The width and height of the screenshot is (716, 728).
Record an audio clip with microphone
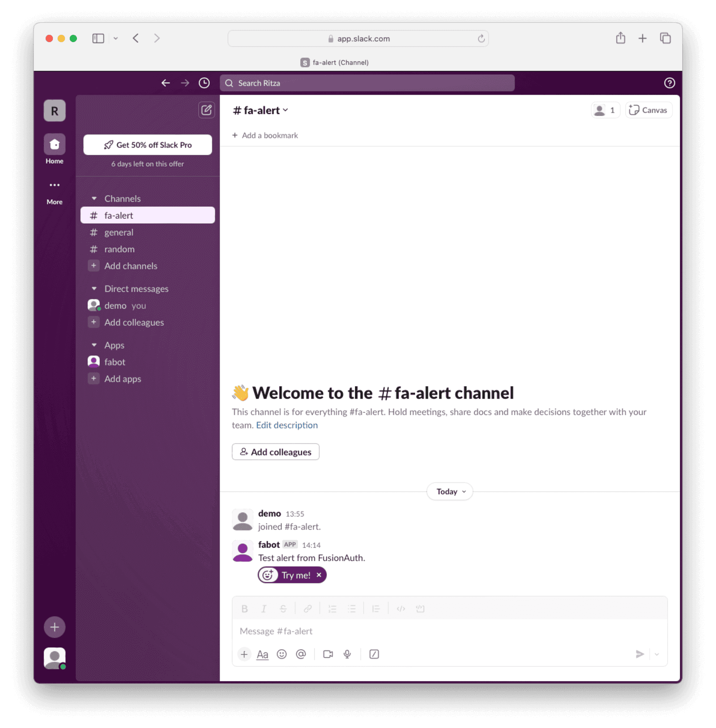347,654
